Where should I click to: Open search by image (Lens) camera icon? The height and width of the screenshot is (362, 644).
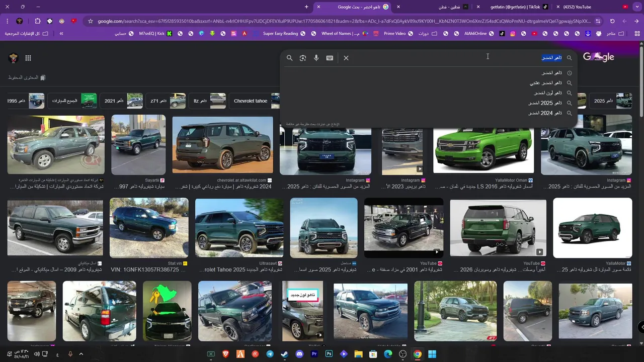click(303, 58)
